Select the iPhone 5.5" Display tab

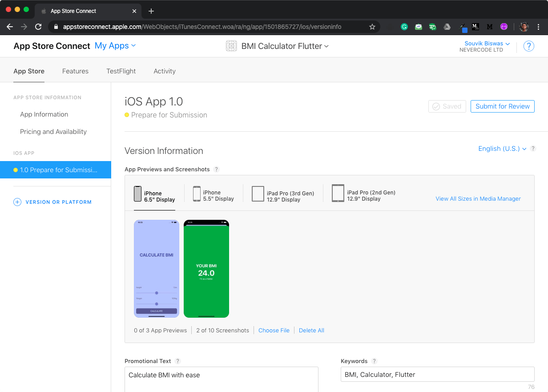tap(214, 194)
